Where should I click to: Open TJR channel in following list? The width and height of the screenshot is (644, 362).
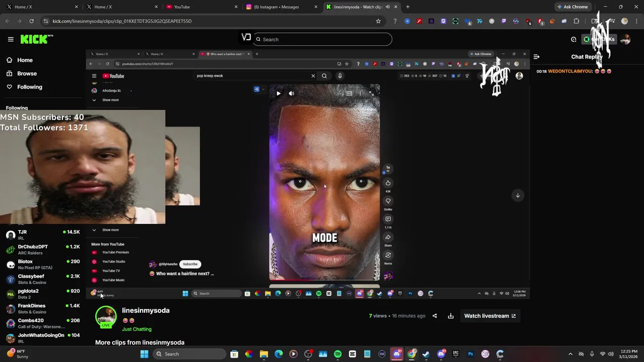[43, 235]
